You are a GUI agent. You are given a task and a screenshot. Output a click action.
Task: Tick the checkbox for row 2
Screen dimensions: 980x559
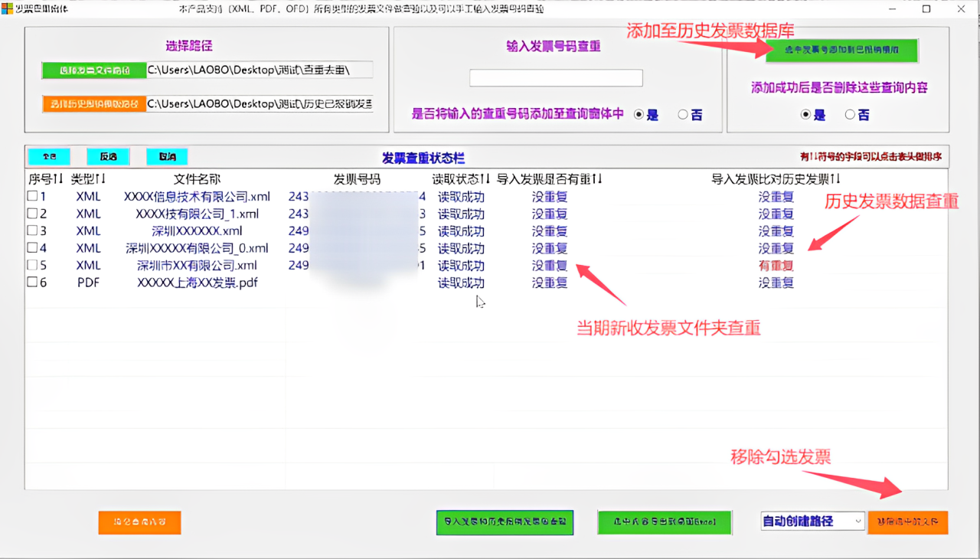[33, 214]
